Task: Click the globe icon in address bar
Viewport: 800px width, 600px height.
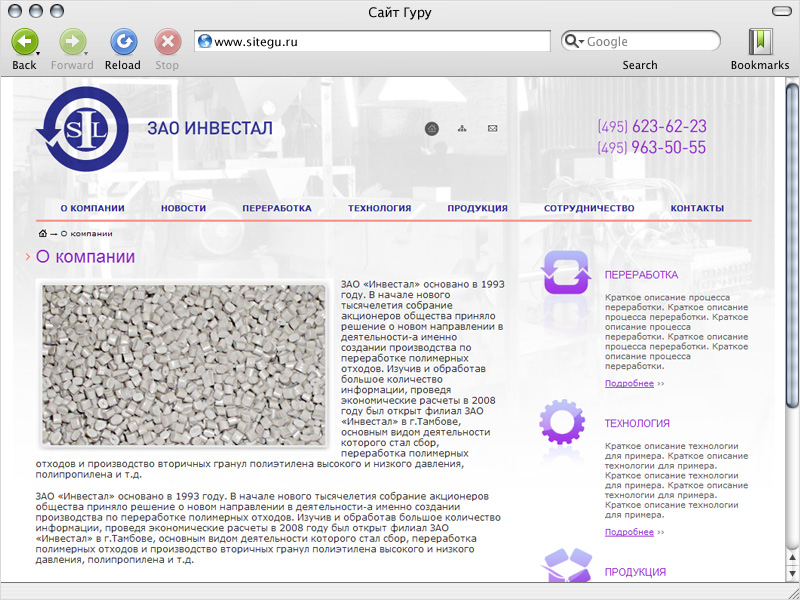Action: point(205,41)
